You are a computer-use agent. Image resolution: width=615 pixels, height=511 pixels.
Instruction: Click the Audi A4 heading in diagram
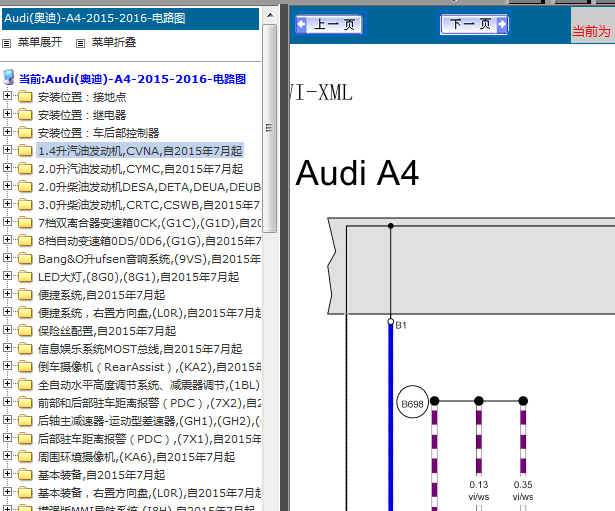click(357, 173)
